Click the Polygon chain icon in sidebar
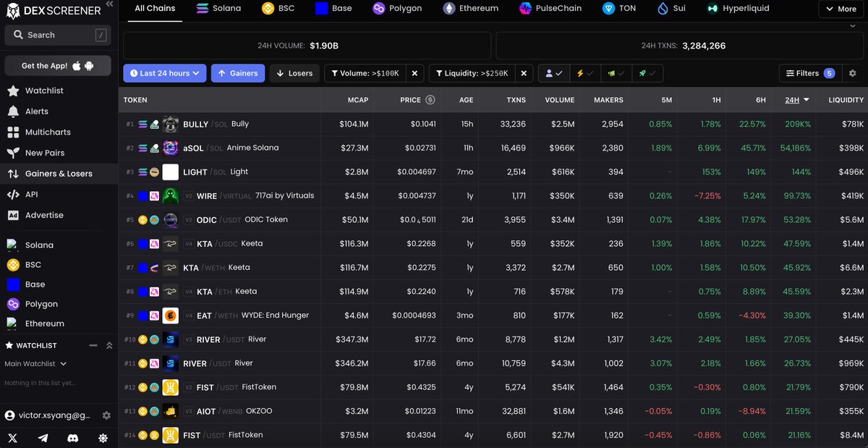 coord(12,304)
